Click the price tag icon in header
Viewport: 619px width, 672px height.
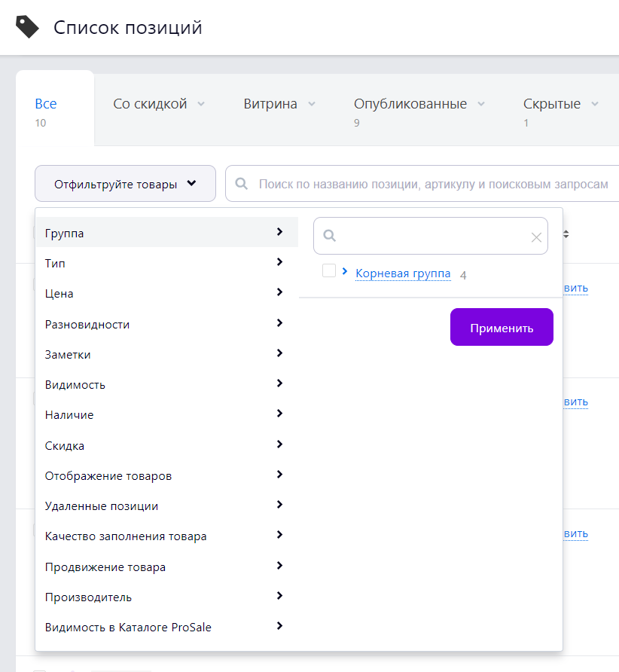27,27
